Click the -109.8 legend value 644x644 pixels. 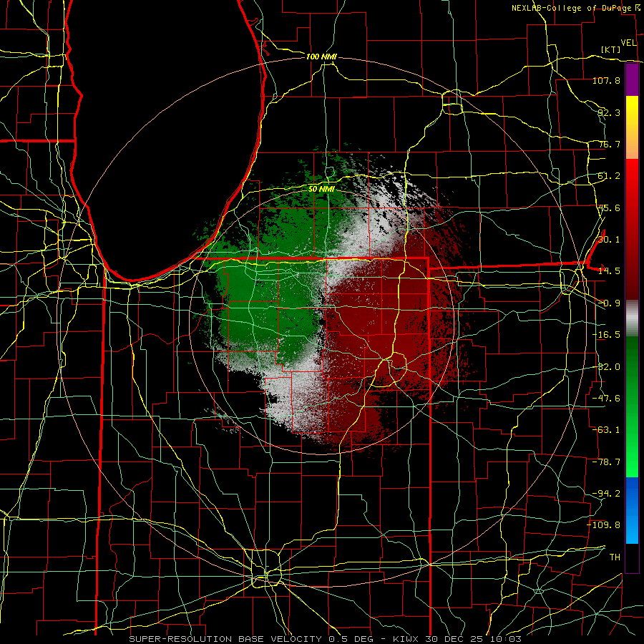point(604,525)
